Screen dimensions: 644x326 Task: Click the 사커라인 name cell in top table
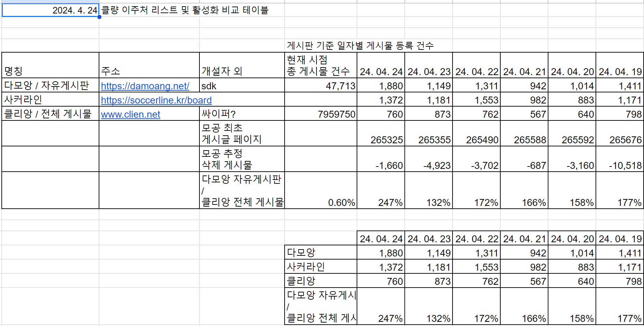pyautogui.click(x=51, y=99)
